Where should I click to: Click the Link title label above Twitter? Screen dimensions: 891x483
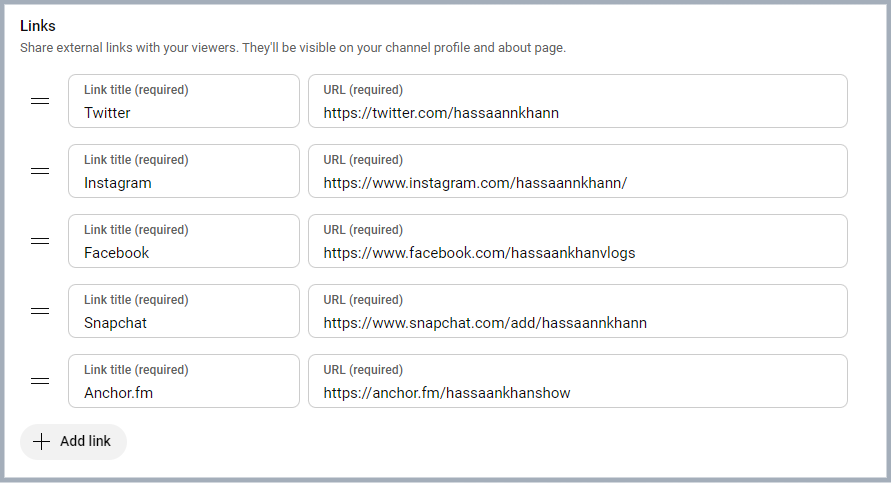136,90
